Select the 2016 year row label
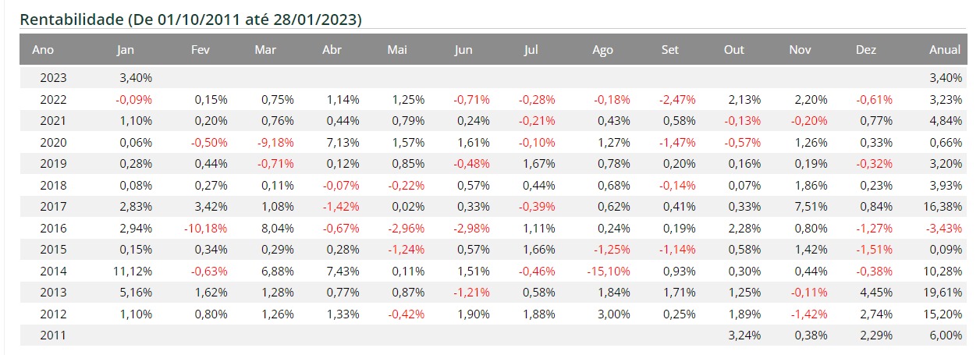 pyautogui.click(x=53, y=229)
